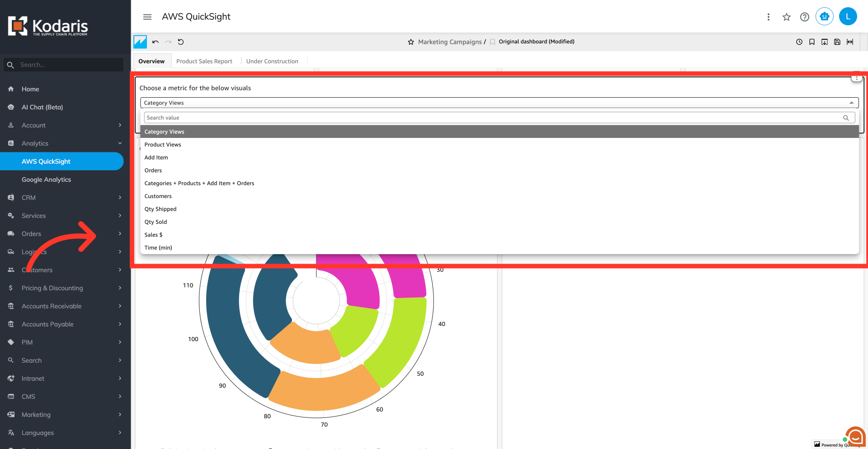Select Qty Sold metric option
The image size is (868, 449).
click(499, 222)
